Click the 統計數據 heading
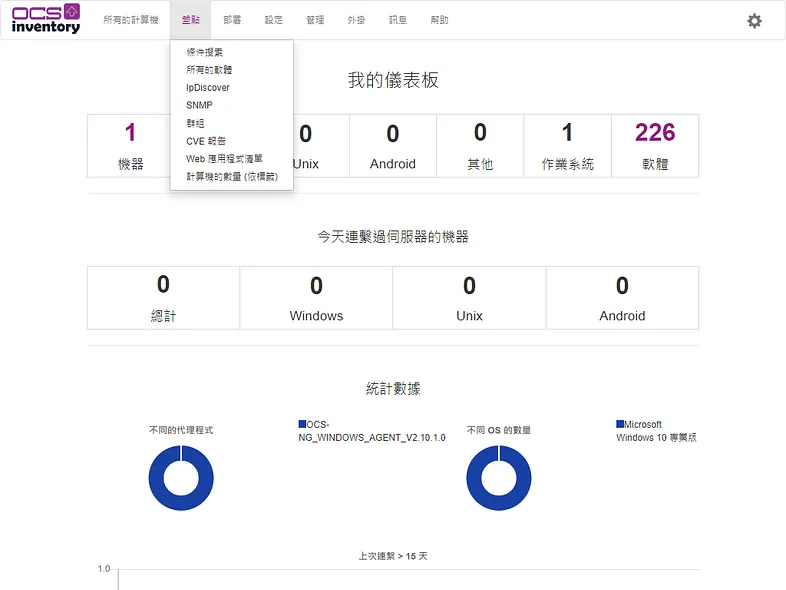The width and height of the screenshot is (786, 590). [393, 388]
